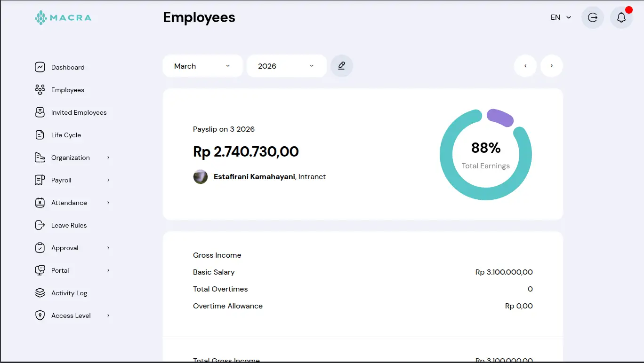Screen dimensions: 644x363
Task: Click the Leave Rules exit icon
Action: click(x=40, y=225)
